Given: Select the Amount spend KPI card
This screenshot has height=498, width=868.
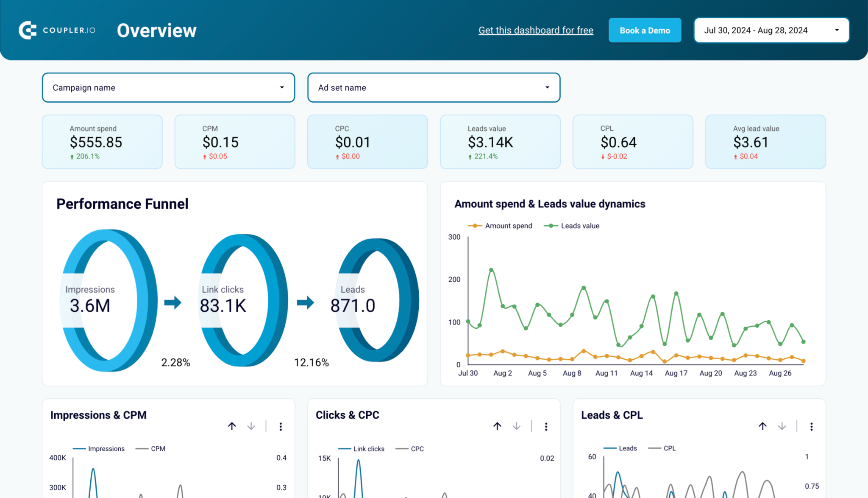Looking at the screenshot, I should [x=102, y=142].
